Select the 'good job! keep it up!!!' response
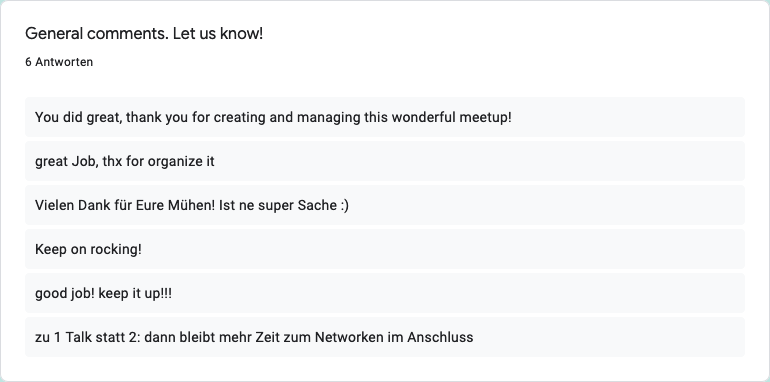 coord(385,293)
